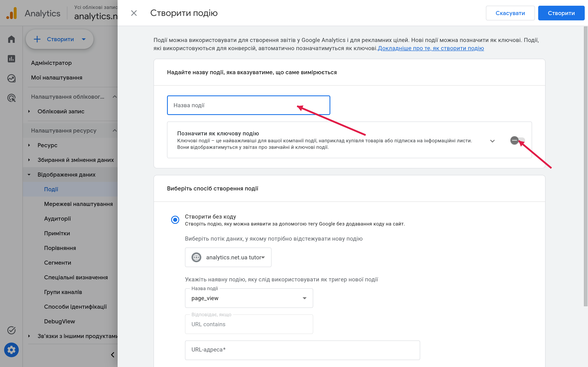Click the checkmark circle icon above gear
The image size is (588, 367).
11,330
